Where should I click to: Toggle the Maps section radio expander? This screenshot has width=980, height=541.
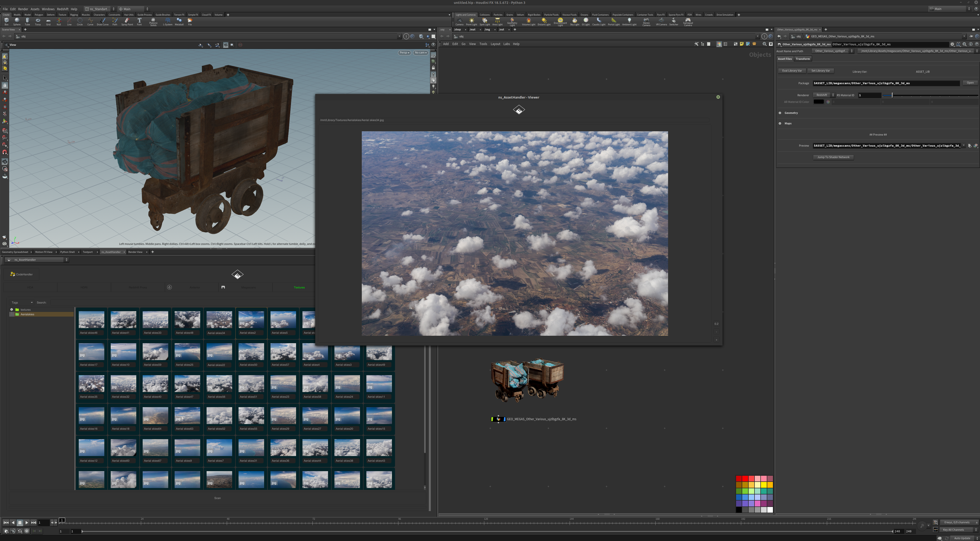pyautogui.click(x=780, y=123)
